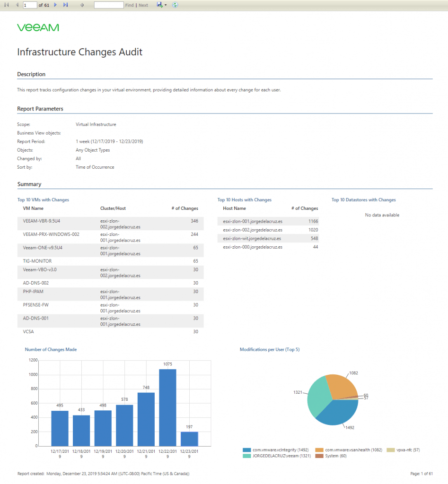The height and width of the screenshot is (484, 448).
Task: Click the Modifications per User (Top 5) title
Action: click(270, 349)
